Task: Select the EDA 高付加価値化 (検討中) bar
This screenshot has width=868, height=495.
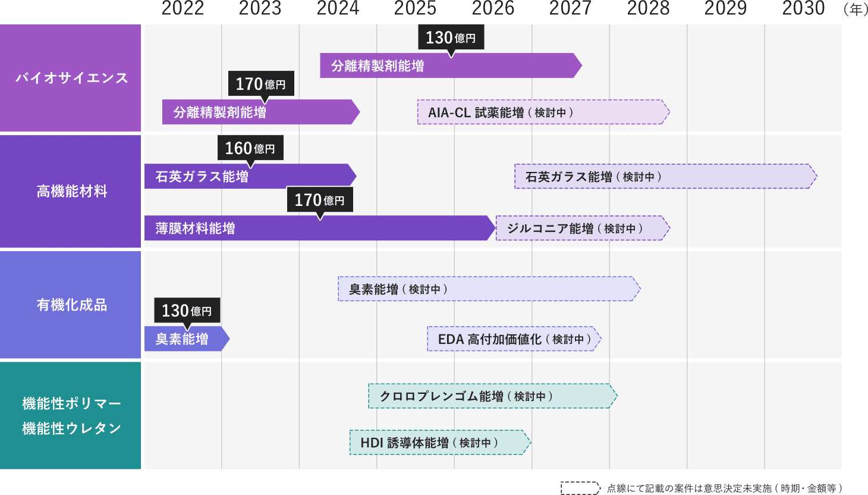Action: (514, 339)
